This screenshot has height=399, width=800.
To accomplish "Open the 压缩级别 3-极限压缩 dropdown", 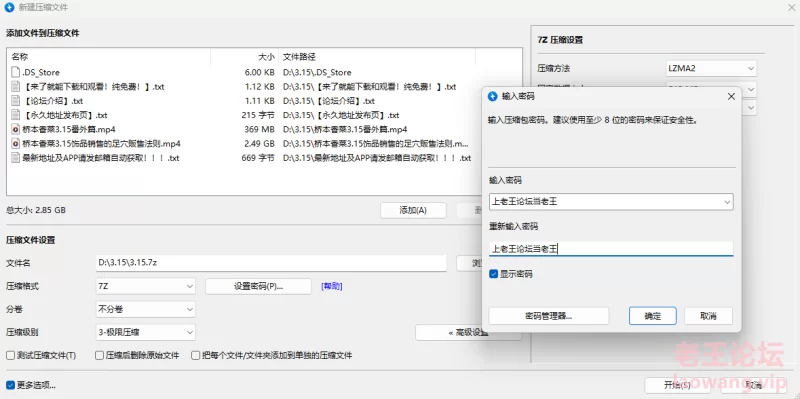I will click(x=145, y=332).
